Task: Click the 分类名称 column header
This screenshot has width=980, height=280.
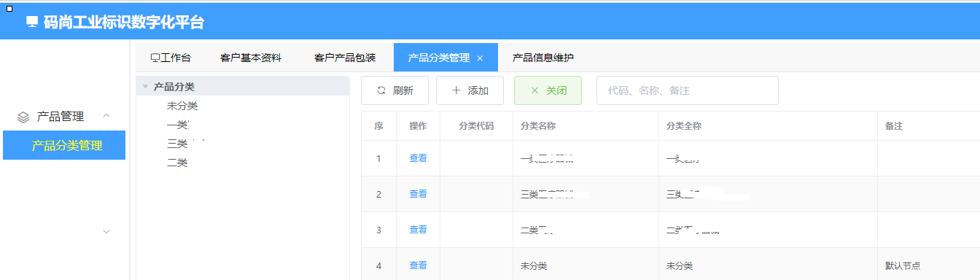Action: (586, 126)
